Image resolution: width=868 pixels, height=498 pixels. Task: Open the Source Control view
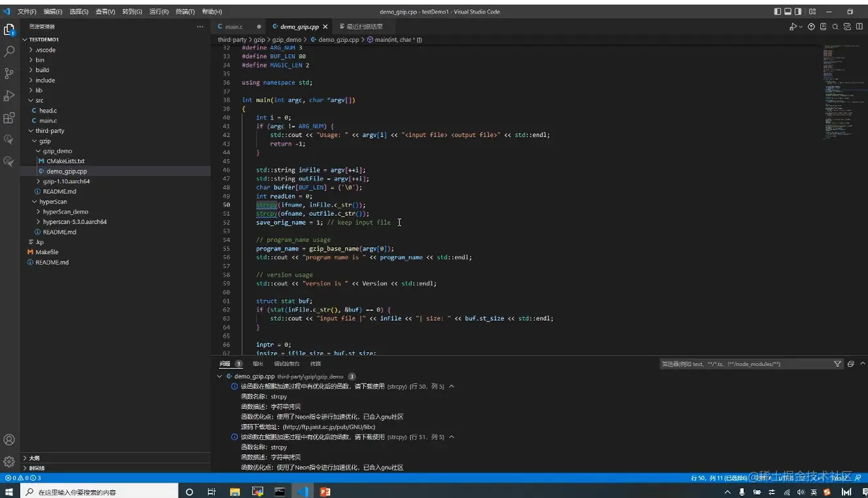[x=9, y=73]
